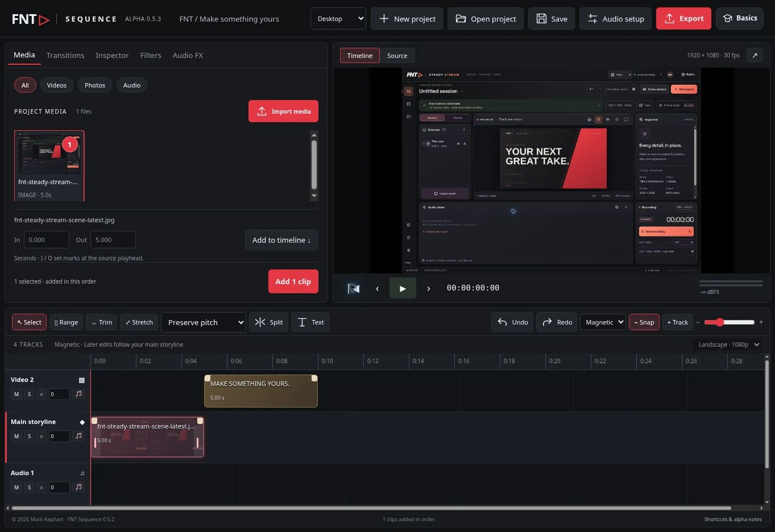Viewport: 775px width, 532px height.
Task: Switch to the Transitions tab
Action: tap(65, 55)
